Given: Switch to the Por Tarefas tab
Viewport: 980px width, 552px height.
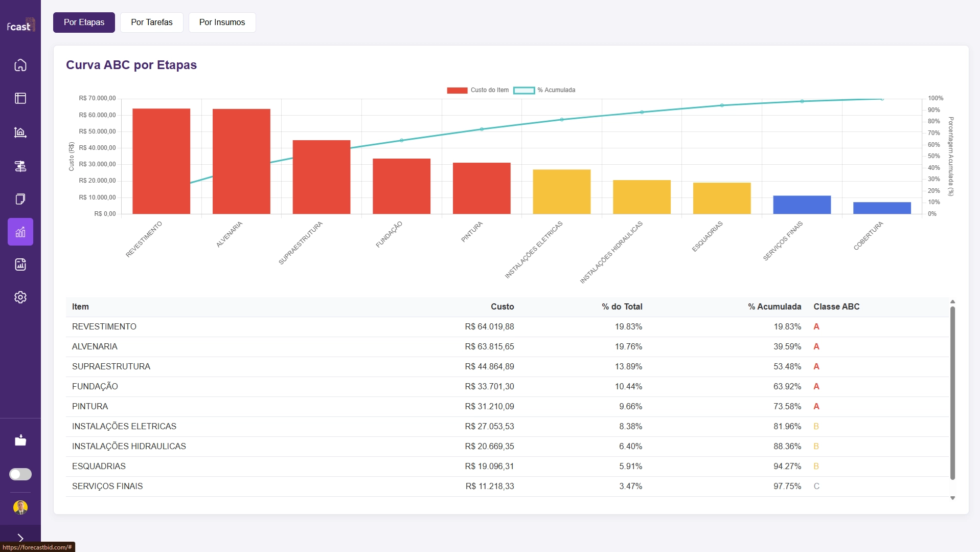Looking at the screenshot, I should (x=151, y=23).
